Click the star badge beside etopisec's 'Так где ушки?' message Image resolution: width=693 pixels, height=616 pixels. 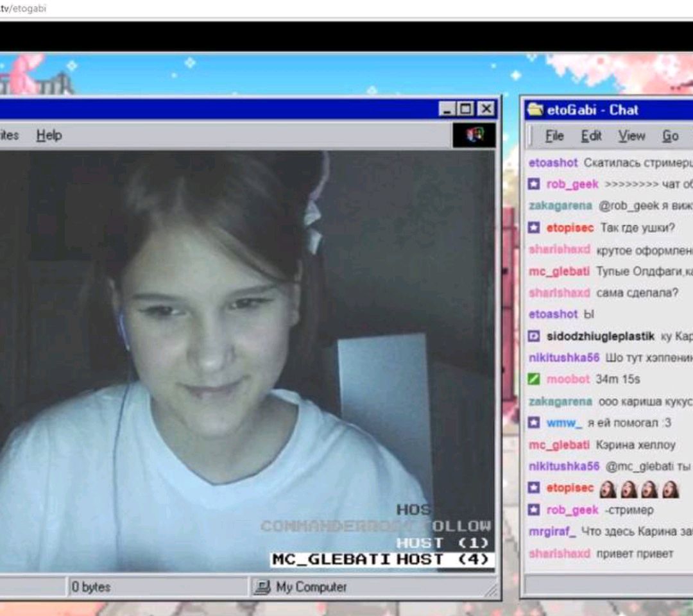[x=534, y=228]
